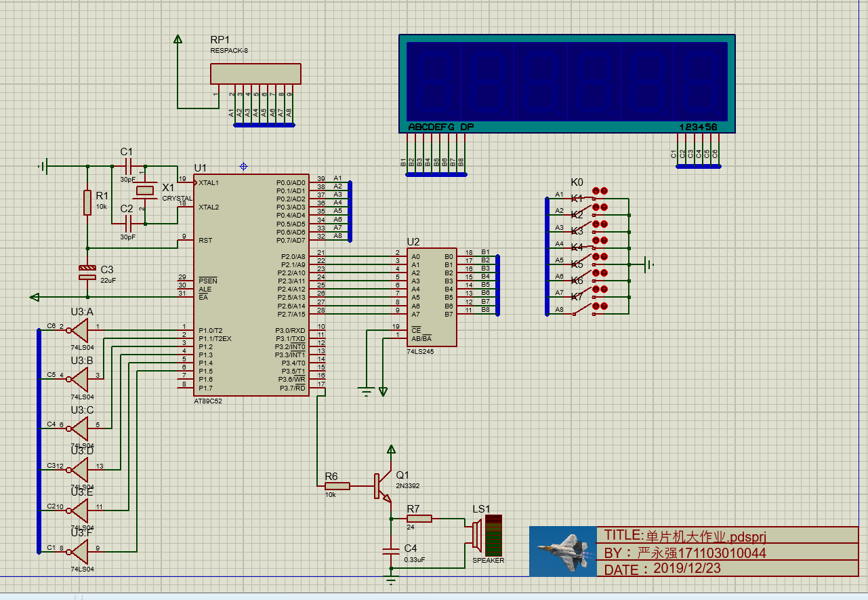The image size is (868, 600).
Task: Select power terminal arrow above transistor Q1
Action: click(x=391, y=449)
